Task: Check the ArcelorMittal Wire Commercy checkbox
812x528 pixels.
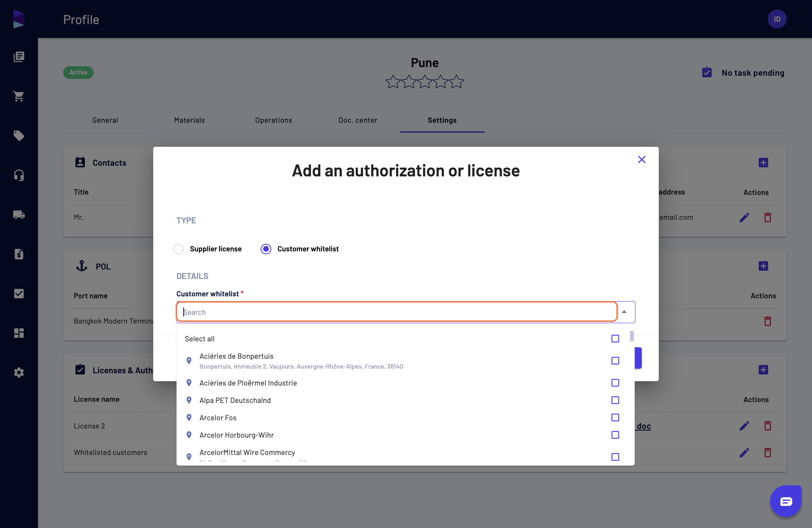Action: pyautogui.click(x=615, y=457)
